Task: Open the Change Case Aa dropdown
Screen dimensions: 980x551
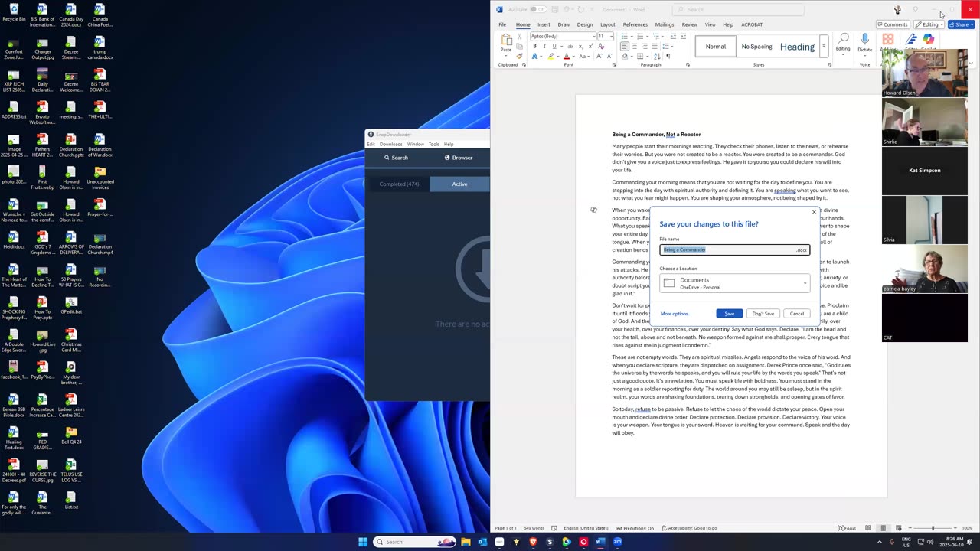Action: [584, 56]
